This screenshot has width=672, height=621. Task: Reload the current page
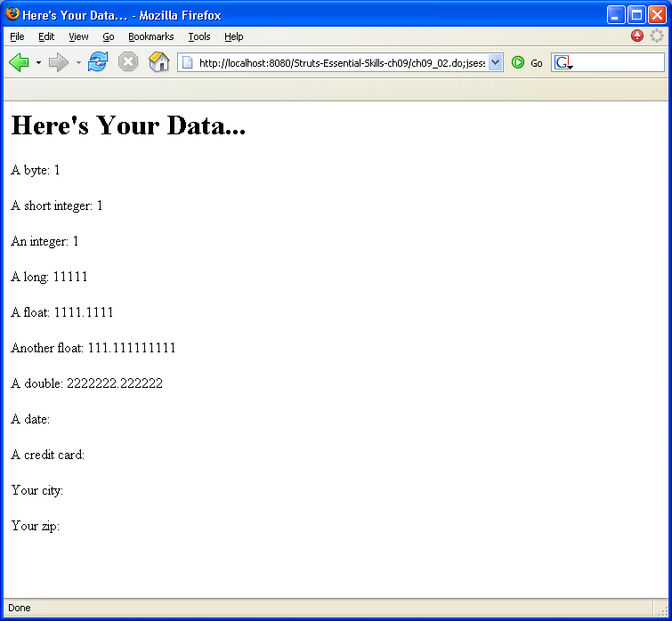[98, 62]
